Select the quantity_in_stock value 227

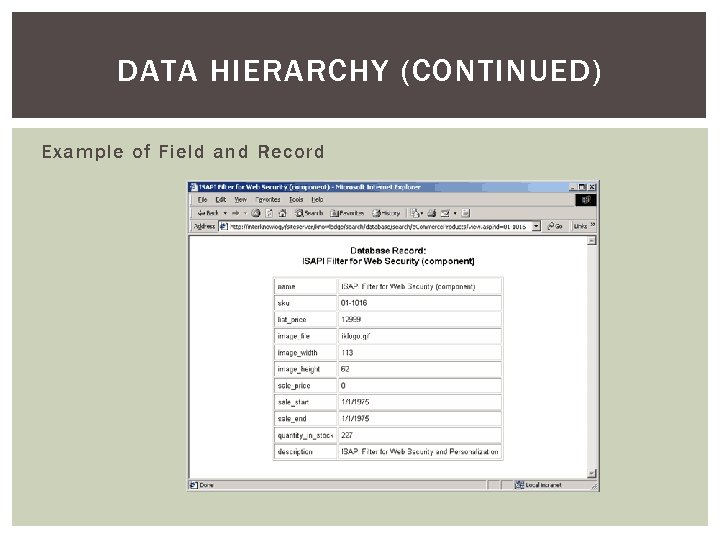[x=347, y=435]
